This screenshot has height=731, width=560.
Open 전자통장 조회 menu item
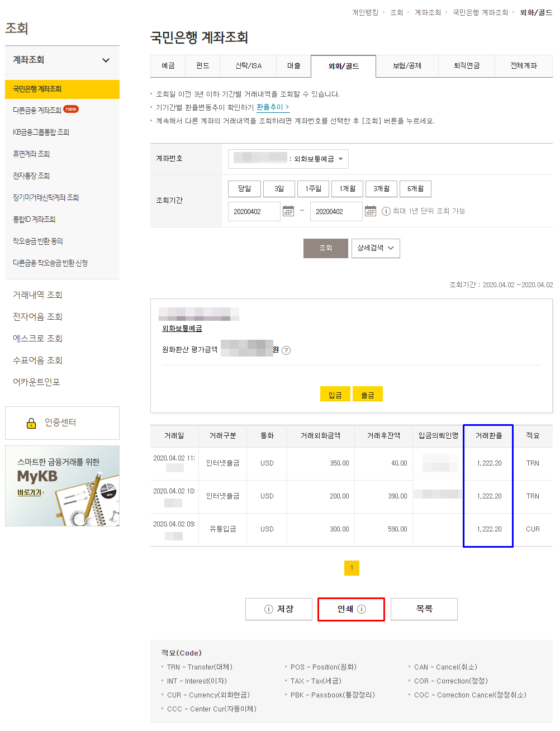31,176
